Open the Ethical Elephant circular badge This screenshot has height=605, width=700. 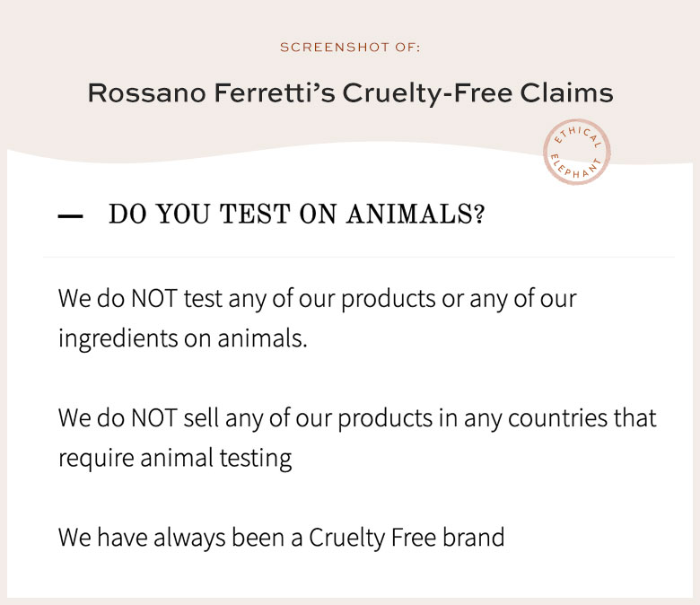click(x=577, y=153)
